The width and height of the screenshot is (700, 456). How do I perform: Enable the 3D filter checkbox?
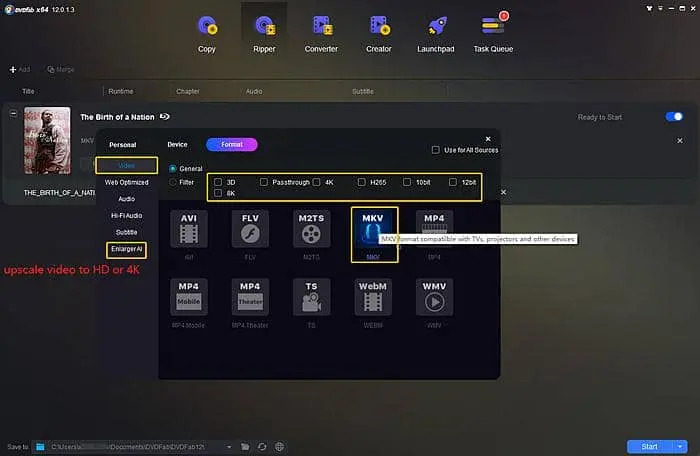pyautogui.click(x=218, y=182)
